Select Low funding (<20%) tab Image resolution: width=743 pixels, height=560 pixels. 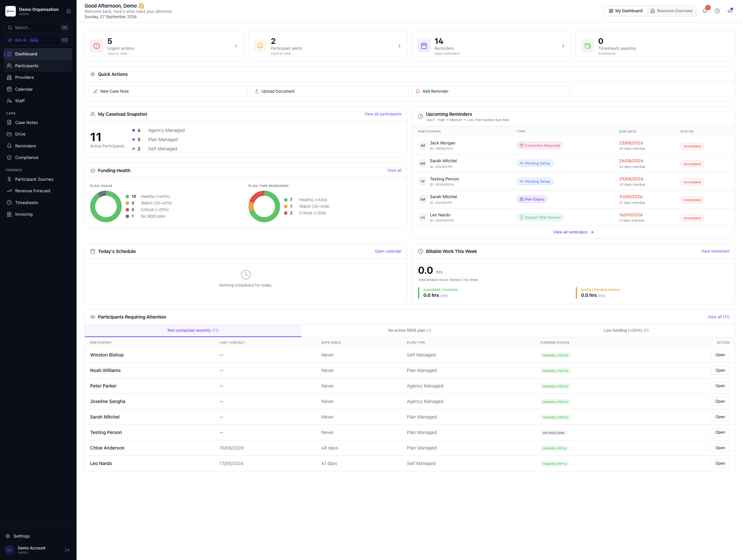click(626, 330)
